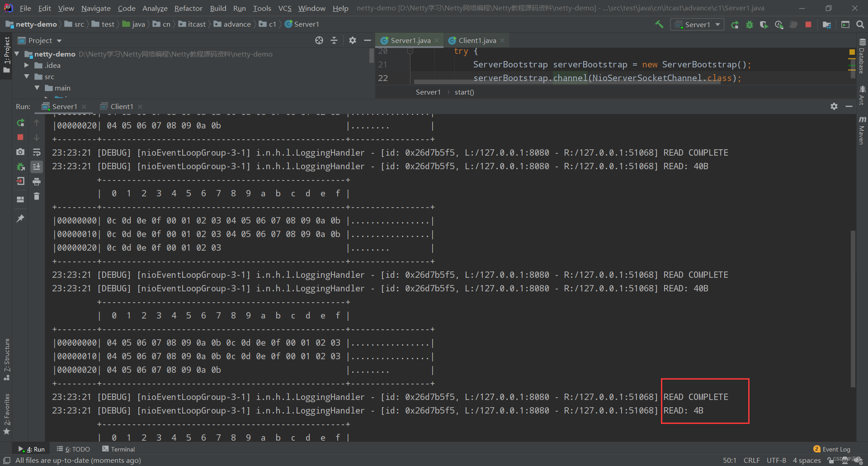Print console output with printer icon
Screen dimensions: 868x466
pos(37,182)
